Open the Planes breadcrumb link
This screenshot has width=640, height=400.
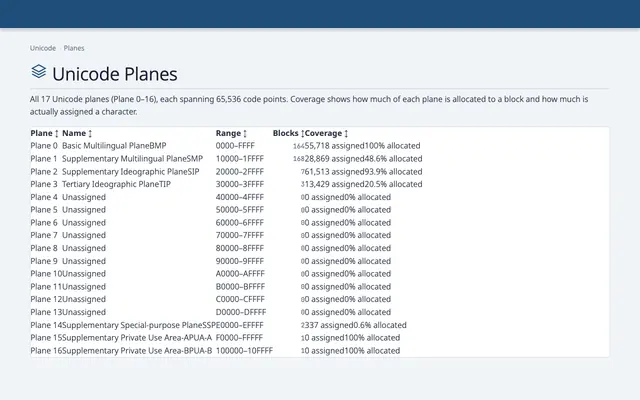pyautogui.click(x=74, y=48)
